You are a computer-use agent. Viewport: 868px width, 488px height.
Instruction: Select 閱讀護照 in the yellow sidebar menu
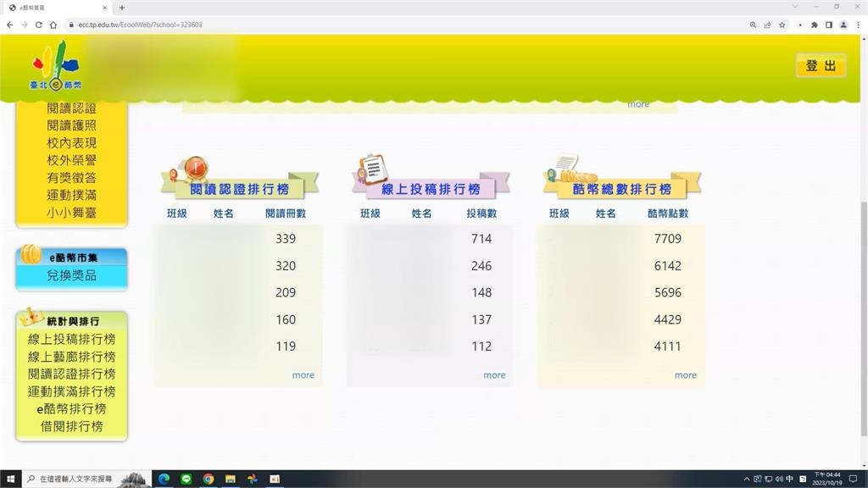click(x=71, y=125)
